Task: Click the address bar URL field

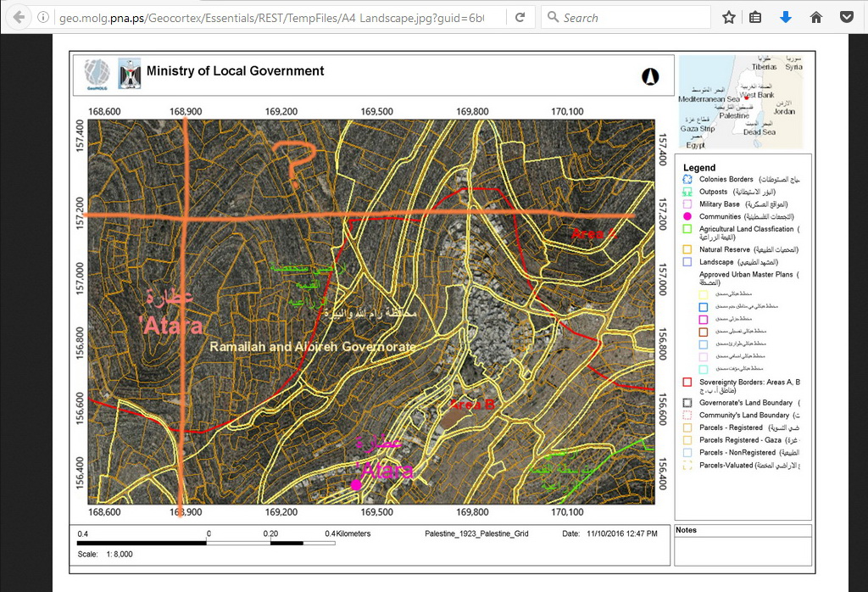Action: pos(271,18)
